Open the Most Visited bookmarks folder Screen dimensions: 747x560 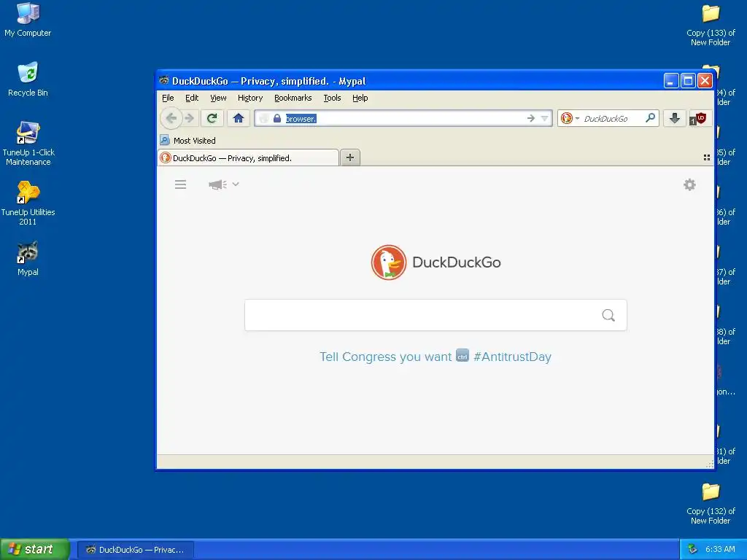pyautogui.click(x=188, y=141)
